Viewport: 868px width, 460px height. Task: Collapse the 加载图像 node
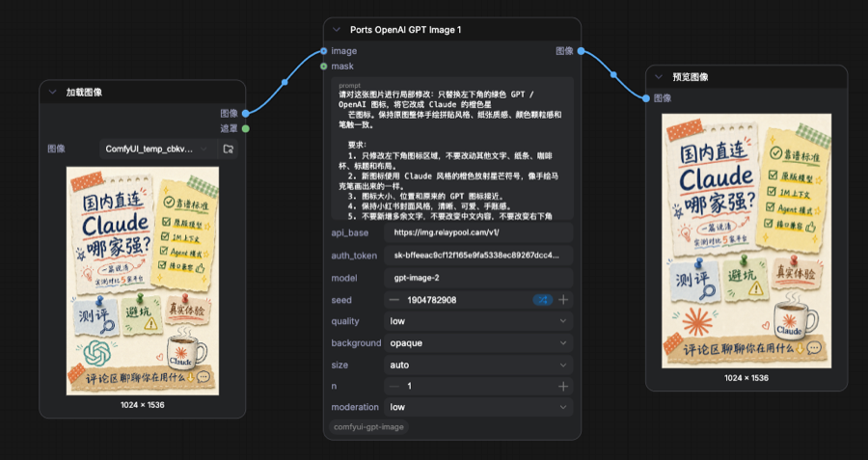[x=53, y=93]
